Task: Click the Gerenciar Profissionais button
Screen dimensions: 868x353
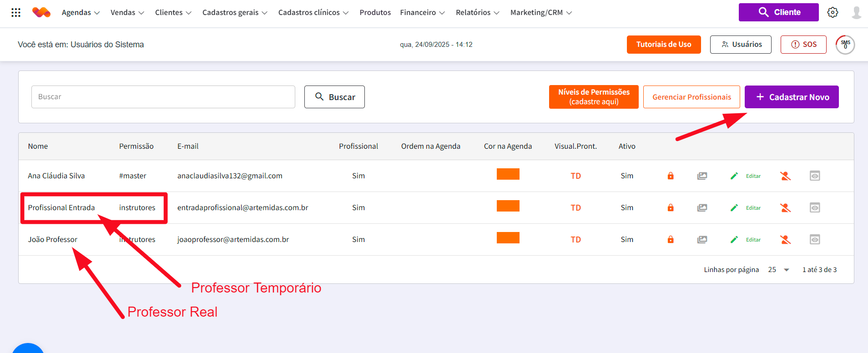Action: [x=691, y=97]
